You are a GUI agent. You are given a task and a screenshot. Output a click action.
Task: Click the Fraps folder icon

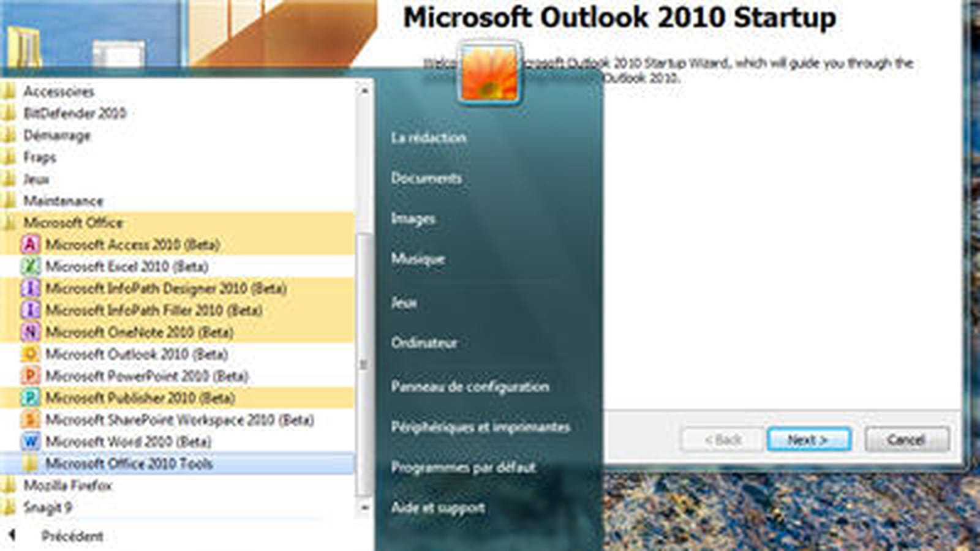(8, 157)
